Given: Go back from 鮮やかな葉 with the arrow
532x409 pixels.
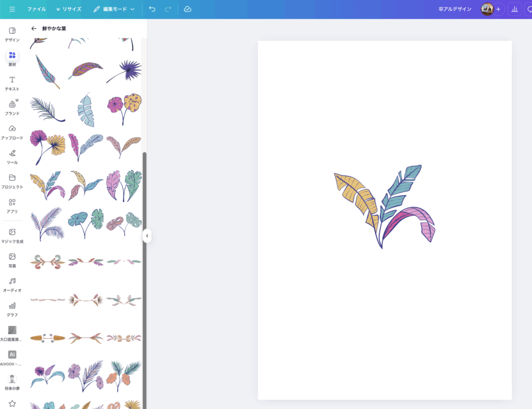Looking at the screenshot, I should (34, 29).
